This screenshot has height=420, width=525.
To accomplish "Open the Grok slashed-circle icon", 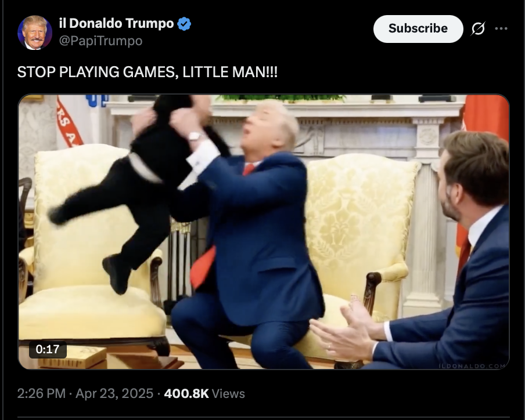I will pos(478,28).
